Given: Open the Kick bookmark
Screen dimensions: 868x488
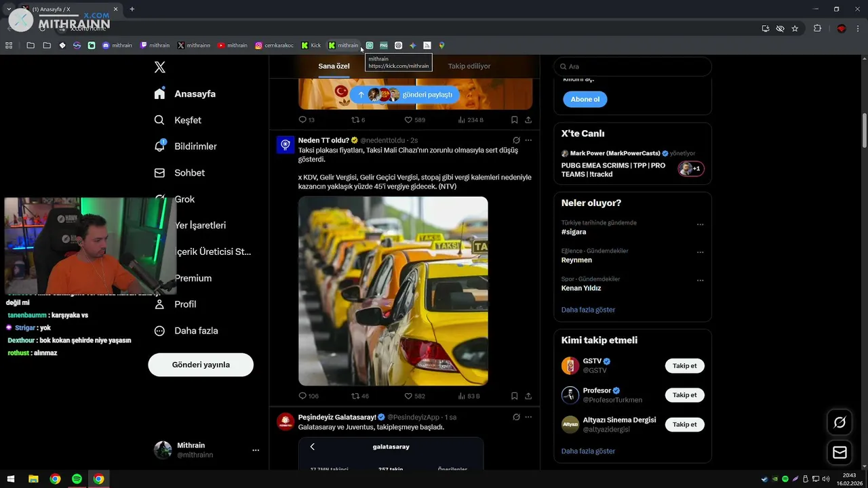Looking at the screenshot, I should coord(311,45).
